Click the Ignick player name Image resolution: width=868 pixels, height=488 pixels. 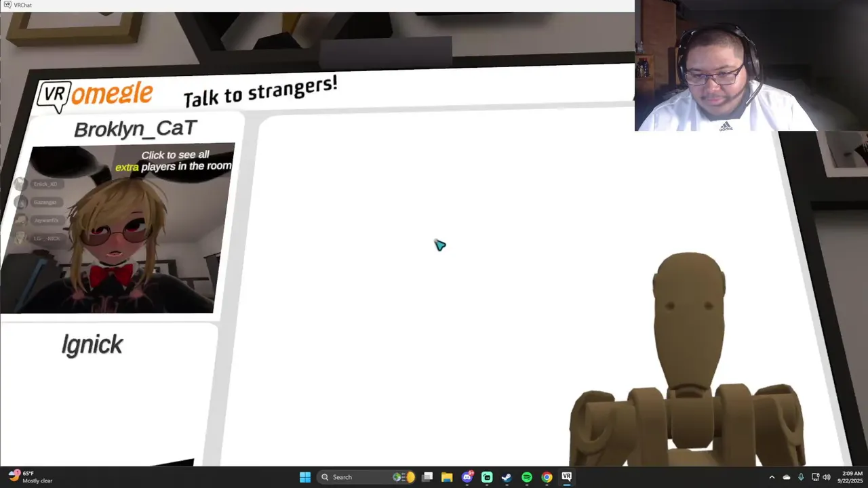coord(92,345)
